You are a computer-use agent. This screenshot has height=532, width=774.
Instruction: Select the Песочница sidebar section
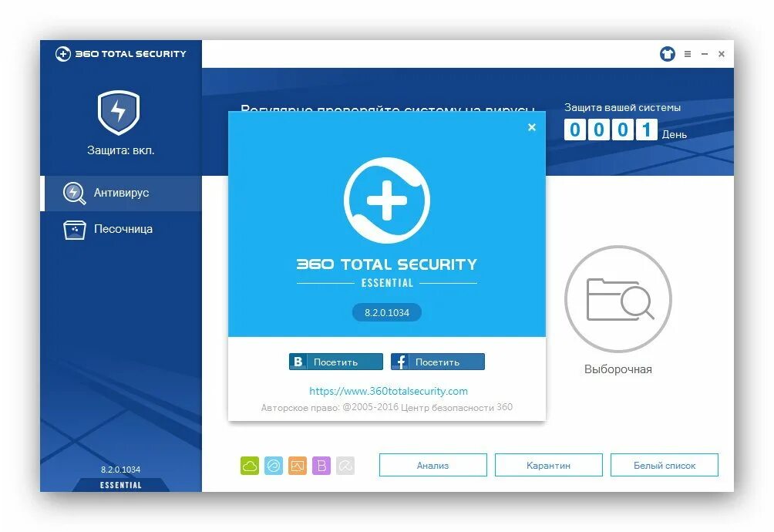(x=121, y=230)
